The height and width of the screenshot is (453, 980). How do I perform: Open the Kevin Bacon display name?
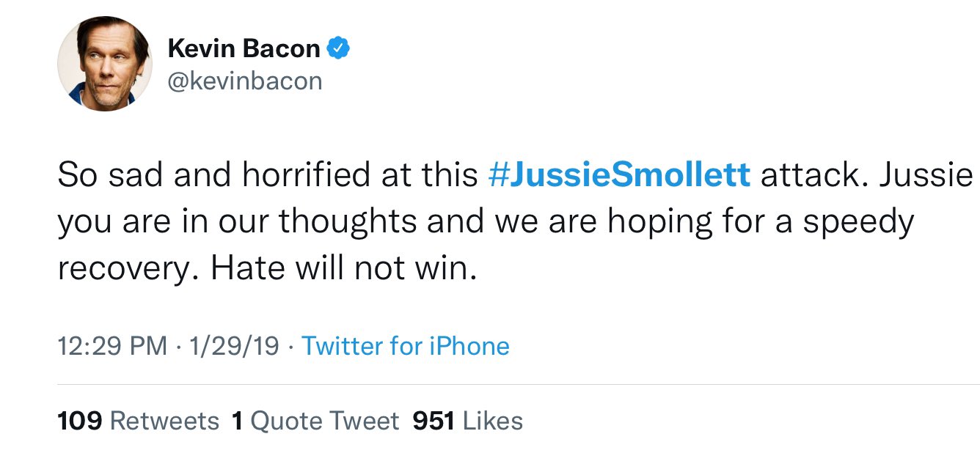(x=244, y=49)
